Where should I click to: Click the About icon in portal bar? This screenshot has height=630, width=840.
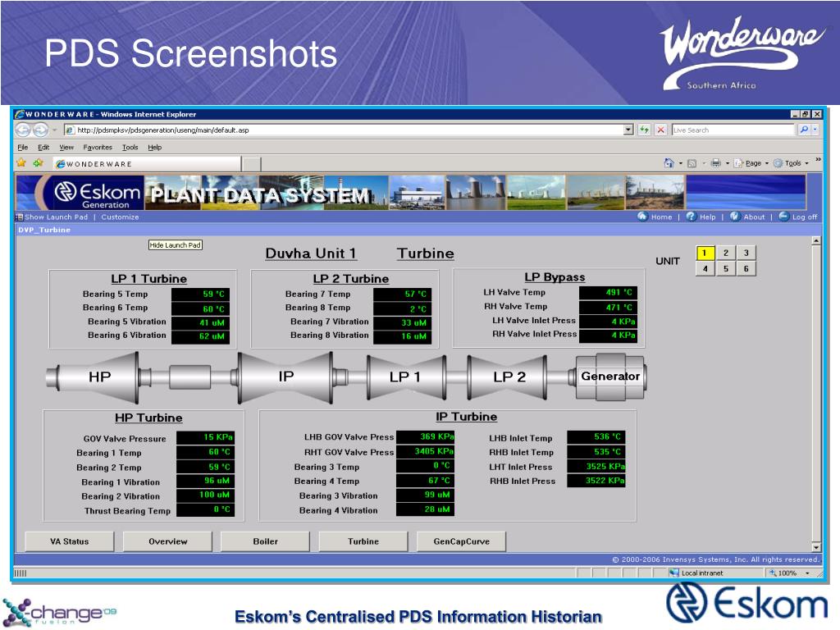[735, 217]
